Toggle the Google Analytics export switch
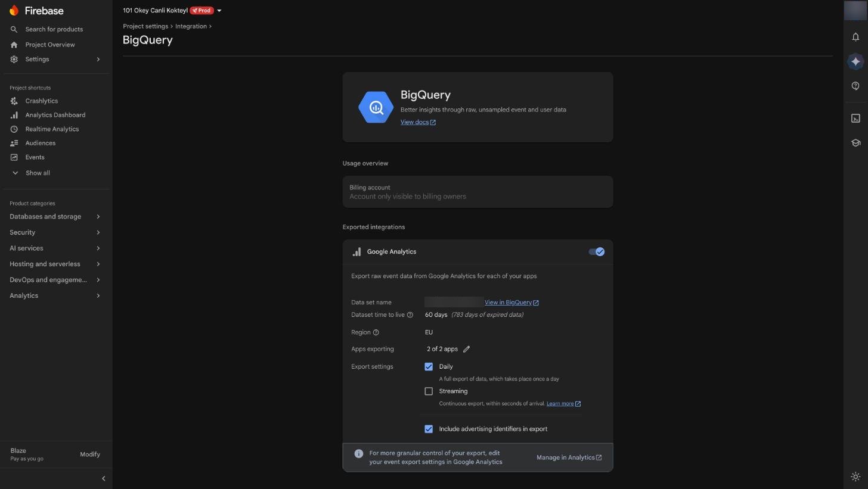The image size is (868, 489). click(596, 252)
